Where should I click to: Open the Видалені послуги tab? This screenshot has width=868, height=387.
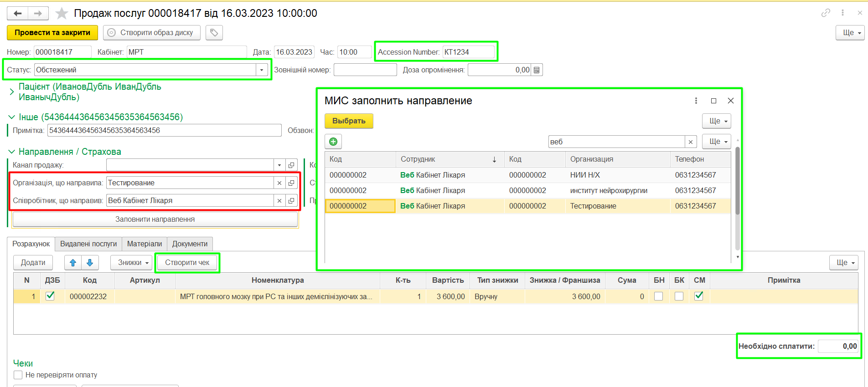click(88, 244)
